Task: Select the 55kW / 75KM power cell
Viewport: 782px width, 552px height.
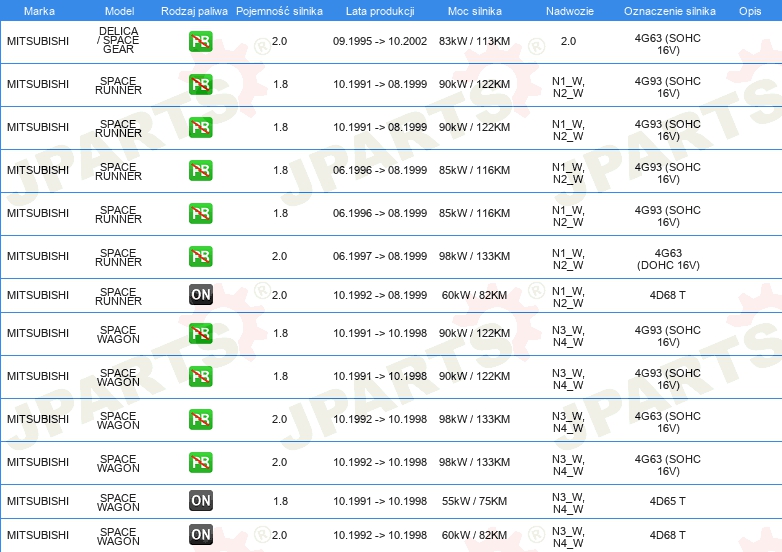Action: [x=474, y=501]
